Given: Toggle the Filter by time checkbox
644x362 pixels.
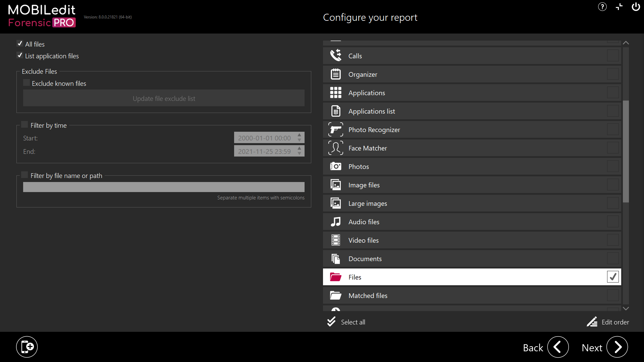Looking at the screenshot, I should 24,125.
